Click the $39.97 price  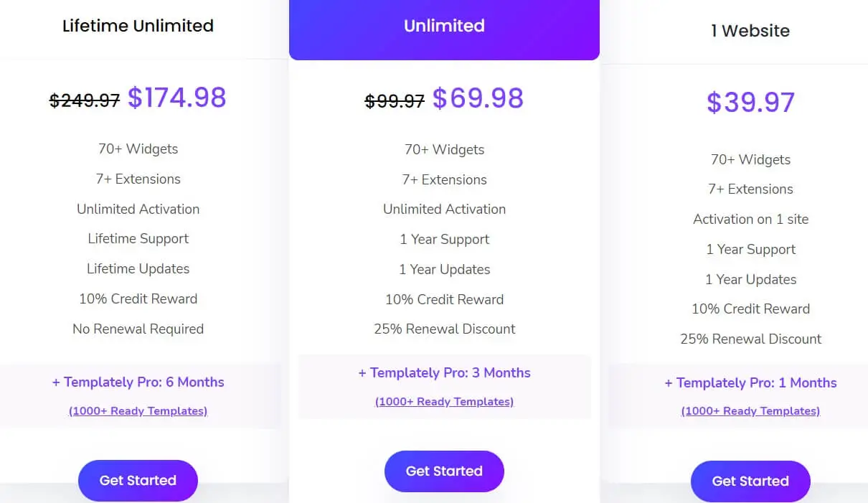pos(750,102)
